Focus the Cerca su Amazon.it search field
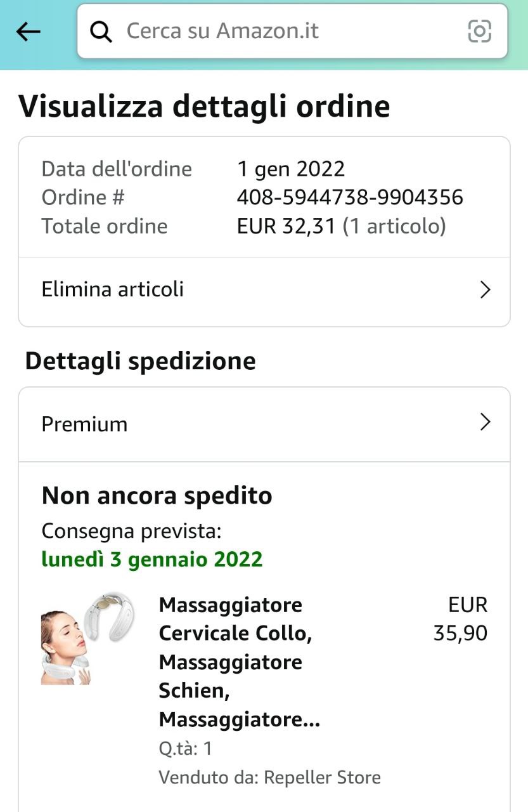Viewport: 528px width, 812px height. coord(292,31)
